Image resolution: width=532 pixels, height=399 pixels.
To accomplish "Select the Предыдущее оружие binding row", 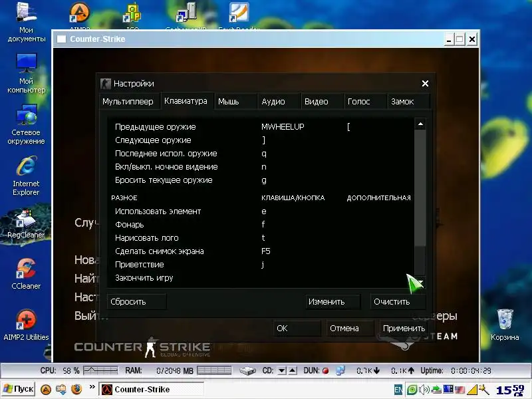I will pos(261,127).
